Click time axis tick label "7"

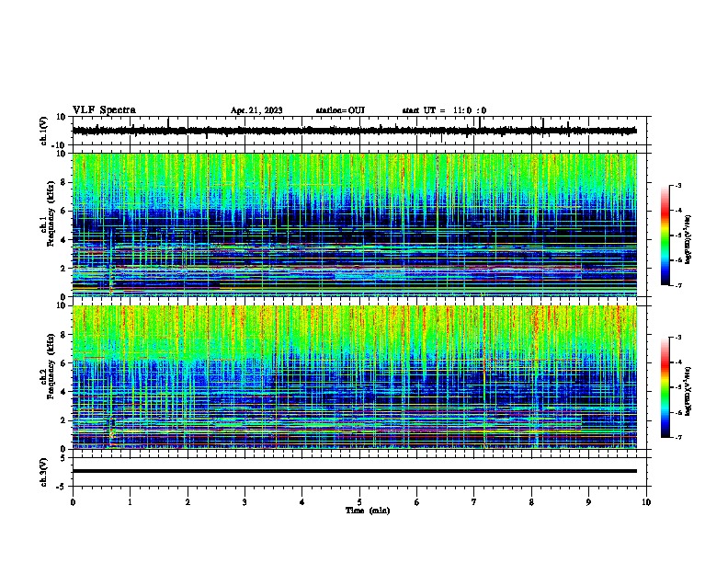[474, 502]
